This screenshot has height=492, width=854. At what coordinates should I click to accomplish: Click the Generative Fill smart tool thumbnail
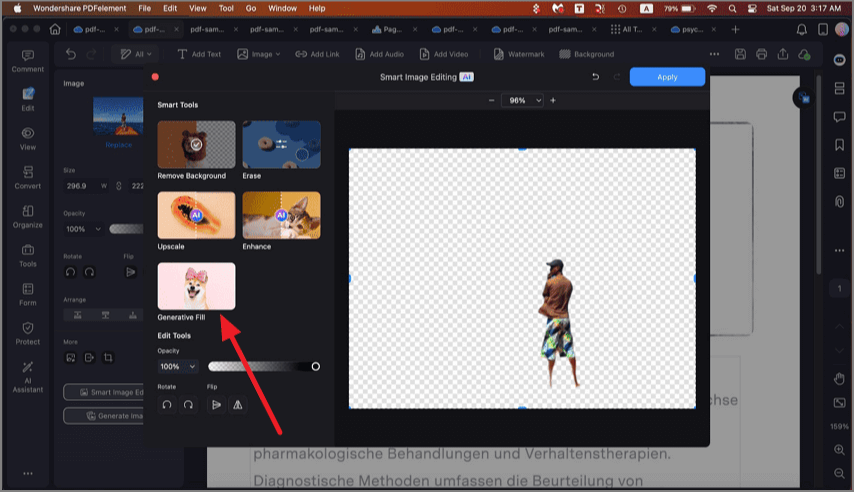[x=196, y=286]
